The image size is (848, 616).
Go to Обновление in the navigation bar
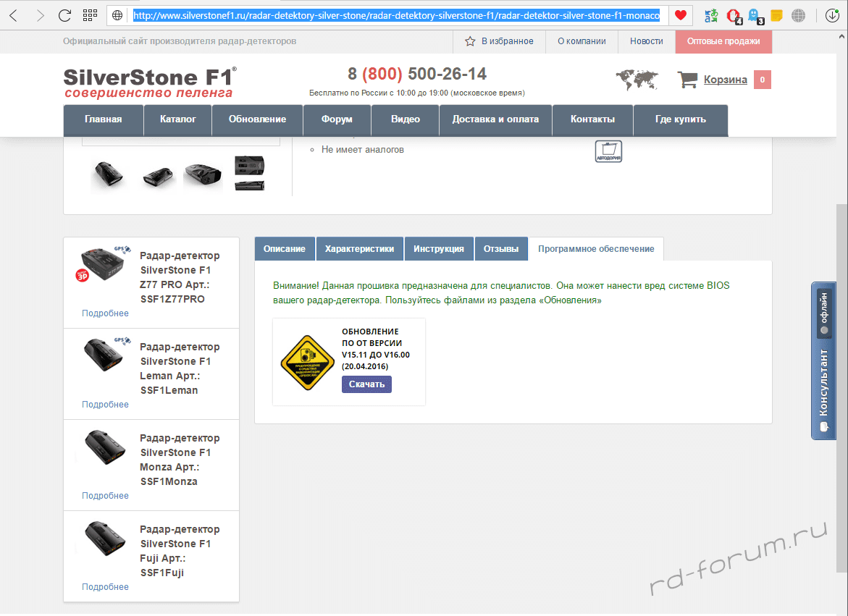pyautogui.click(x=257, y=119)
